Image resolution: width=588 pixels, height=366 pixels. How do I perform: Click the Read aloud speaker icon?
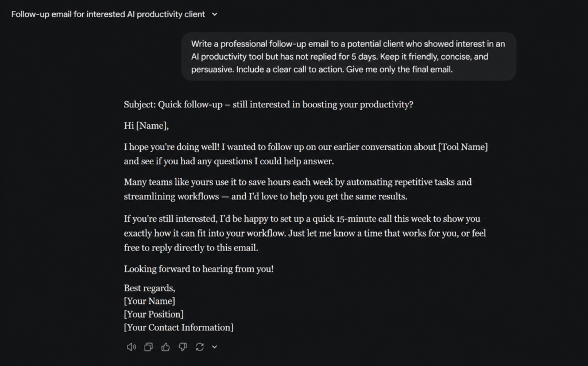[131, 347]
